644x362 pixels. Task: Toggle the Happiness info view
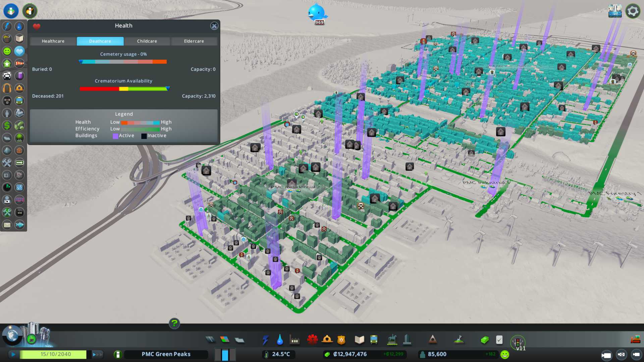7,51
